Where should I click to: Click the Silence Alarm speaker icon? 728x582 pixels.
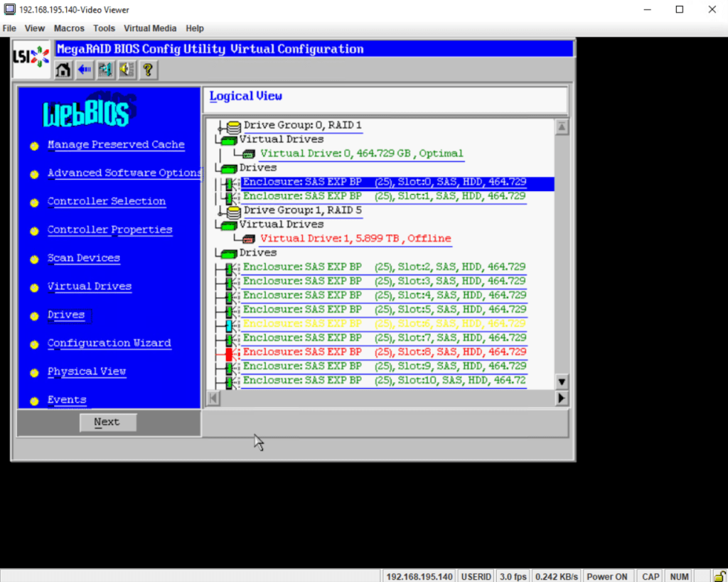[x=127, y=70]
